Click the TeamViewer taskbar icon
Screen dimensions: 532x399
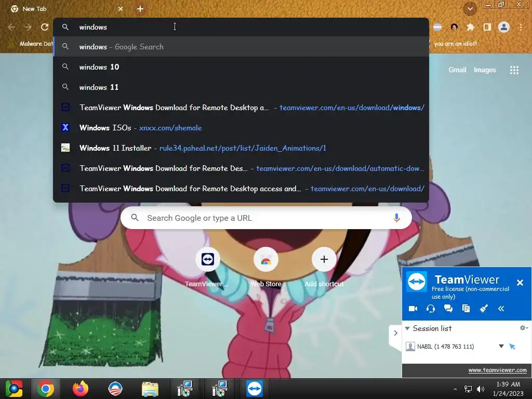click(255, 389)
